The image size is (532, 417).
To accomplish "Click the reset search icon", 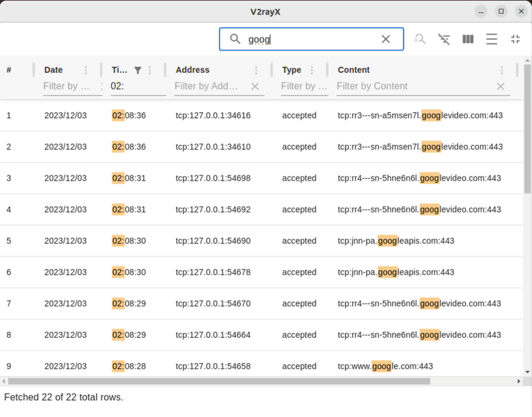I will click(x=420, y=39).
